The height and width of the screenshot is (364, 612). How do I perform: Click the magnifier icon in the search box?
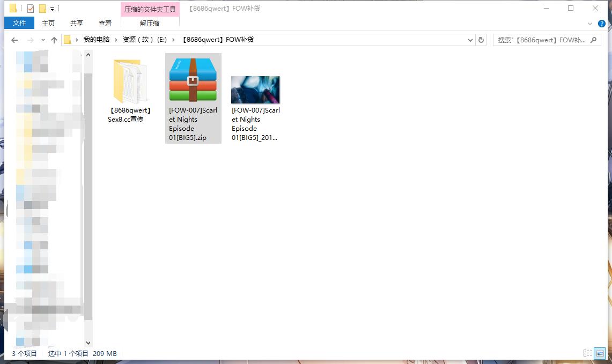point(594,40)
